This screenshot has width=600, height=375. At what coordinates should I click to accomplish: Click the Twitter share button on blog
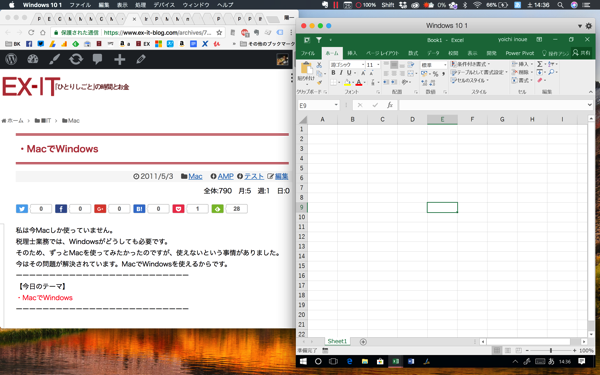22,209
